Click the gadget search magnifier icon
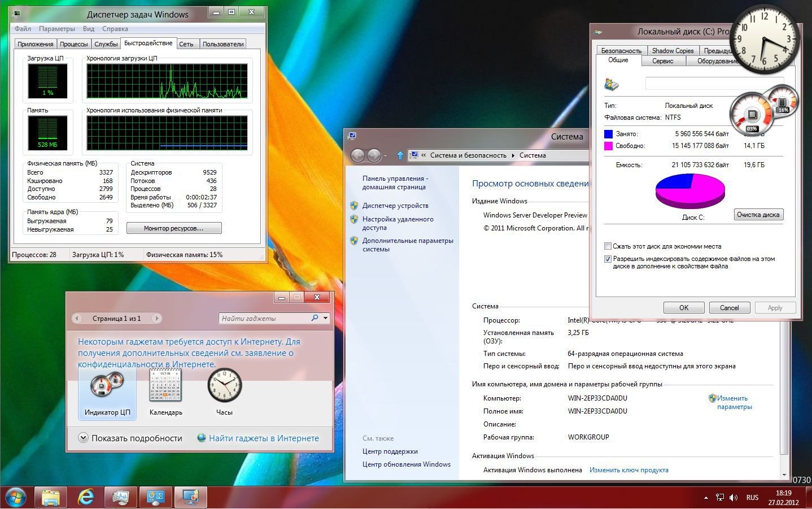812x509 pixels. click(x=315, y=318)
